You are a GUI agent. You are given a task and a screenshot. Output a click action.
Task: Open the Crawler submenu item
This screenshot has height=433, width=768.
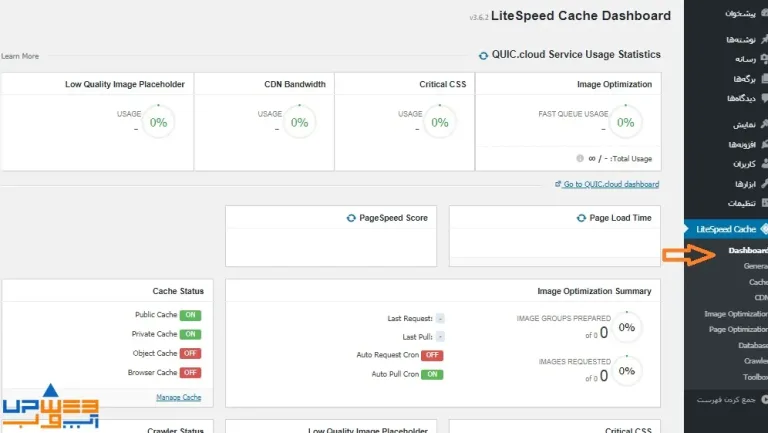click(756, 361)
